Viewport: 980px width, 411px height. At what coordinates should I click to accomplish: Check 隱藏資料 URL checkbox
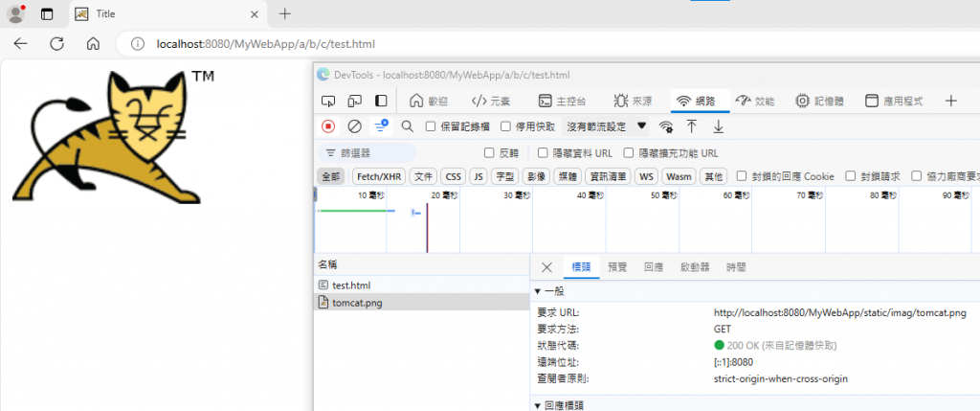[x=543, y=152]
